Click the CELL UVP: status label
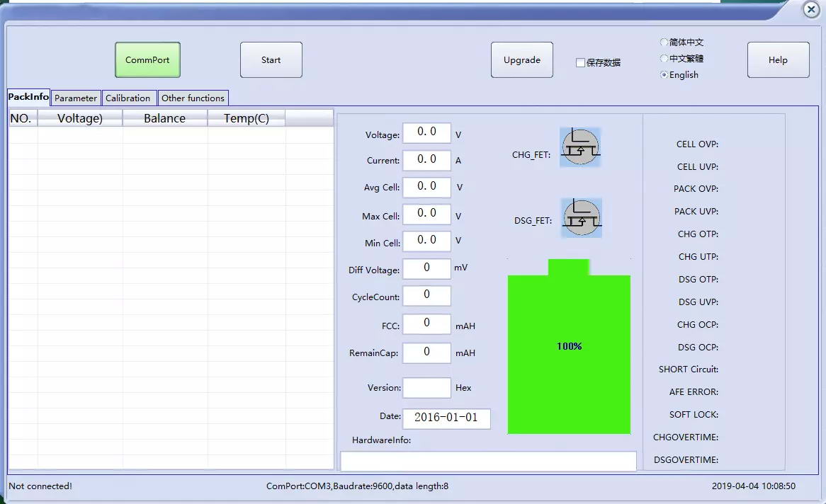 698,166
